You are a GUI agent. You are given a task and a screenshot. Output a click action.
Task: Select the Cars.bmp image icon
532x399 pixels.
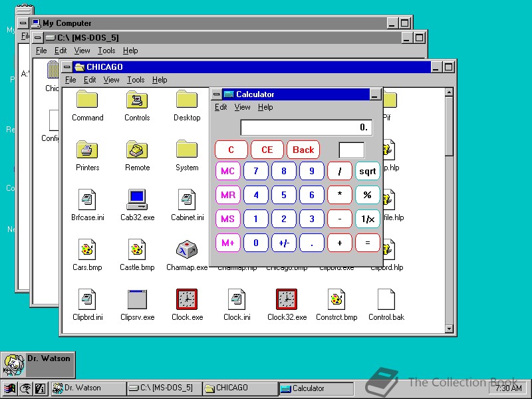click(87, 249)
